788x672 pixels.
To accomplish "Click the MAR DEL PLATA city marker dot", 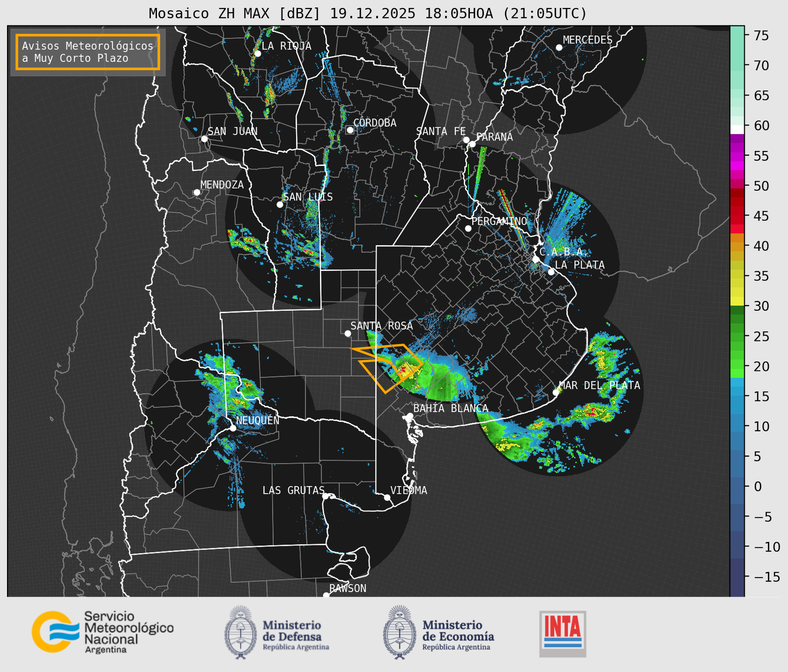I will pyautogui.click(x=555, y=393).
